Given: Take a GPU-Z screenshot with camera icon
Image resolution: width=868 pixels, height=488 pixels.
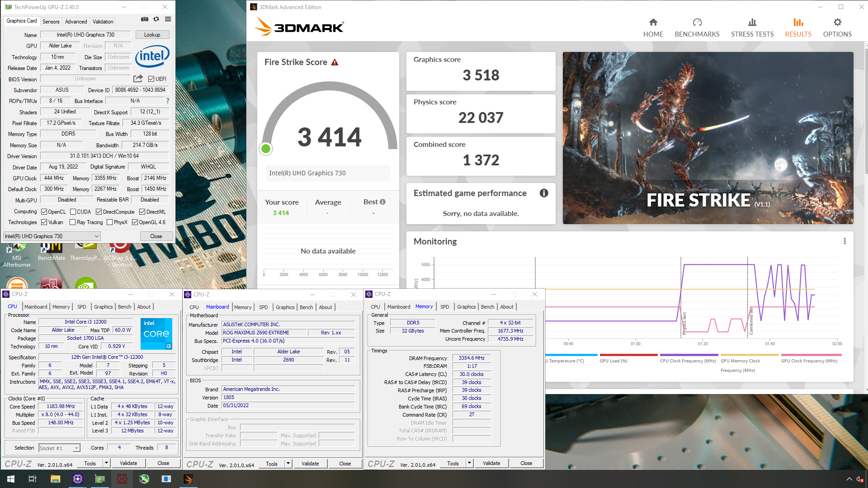Looking at the screenshot, I should [145, 19].
